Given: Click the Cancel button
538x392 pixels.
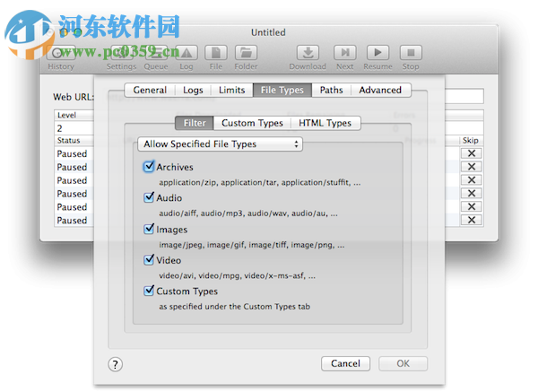Looking at the screenshot, I should tap(345, 363).
